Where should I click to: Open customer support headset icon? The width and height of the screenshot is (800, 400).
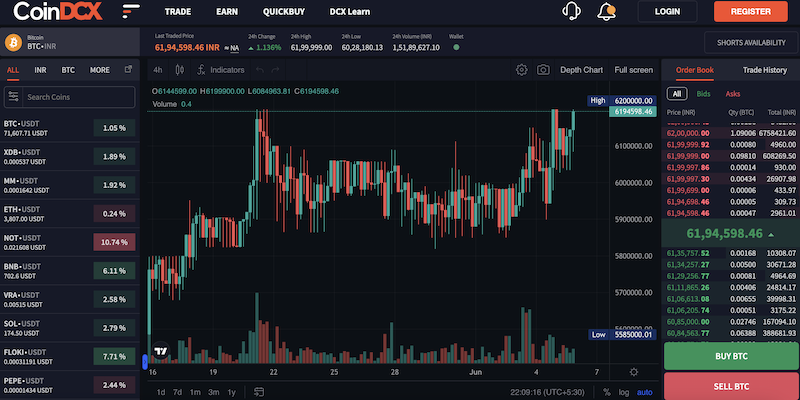pos(571,11)
